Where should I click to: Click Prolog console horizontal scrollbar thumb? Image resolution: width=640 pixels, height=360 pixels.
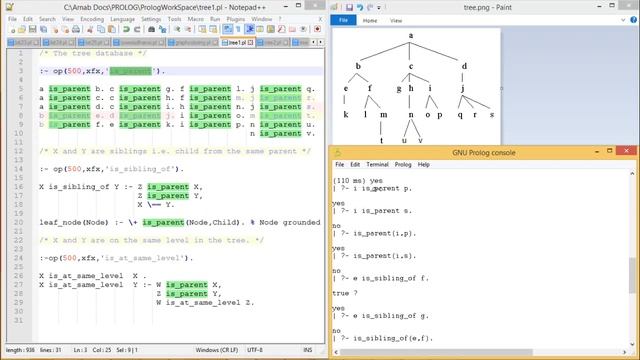tap(436, 352)
